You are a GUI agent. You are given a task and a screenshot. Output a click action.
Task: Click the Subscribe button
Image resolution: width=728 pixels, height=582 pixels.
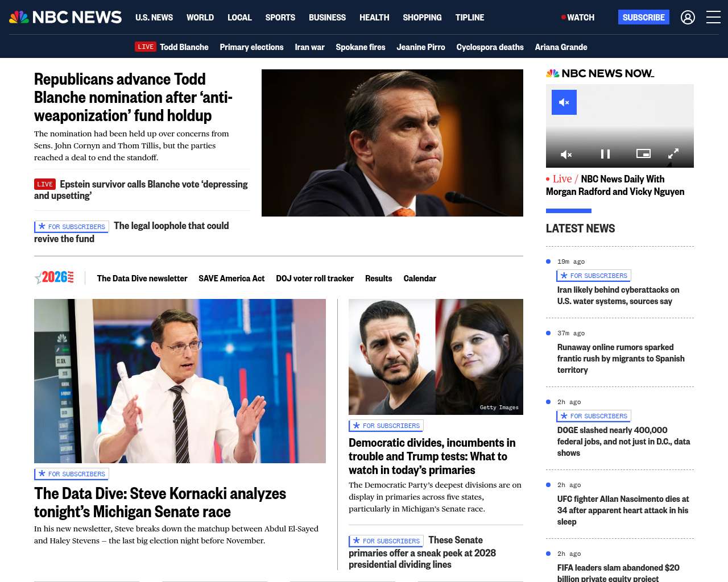[x=644, y=18]
